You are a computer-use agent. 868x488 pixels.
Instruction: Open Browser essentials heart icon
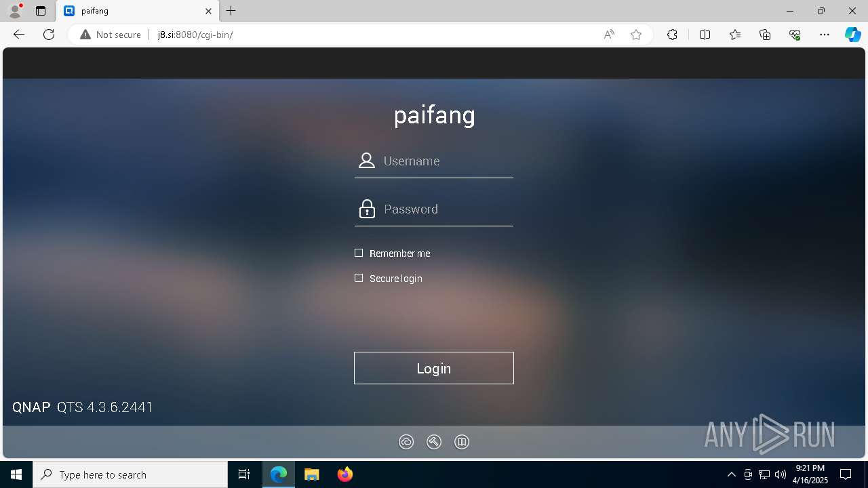pyautogui.click(x=795, y=35)
